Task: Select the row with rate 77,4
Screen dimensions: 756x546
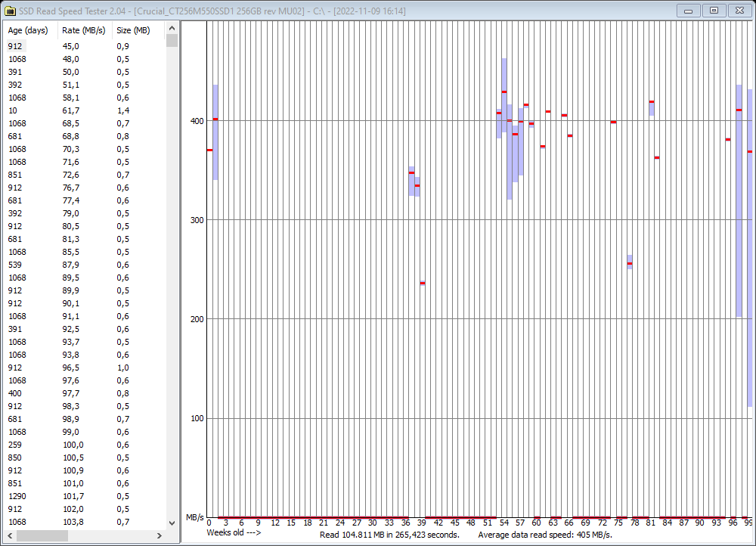Action: [85, 200]
